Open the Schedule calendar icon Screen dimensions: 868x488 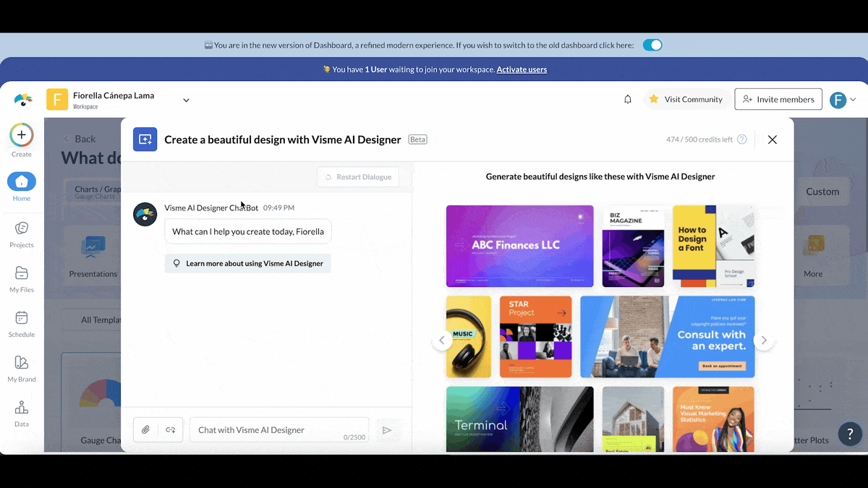(22, 324)
